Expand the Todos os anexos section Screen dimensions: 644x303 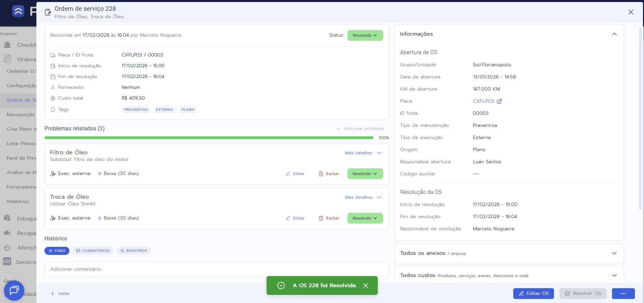pyautogui.click(x=614, y=253)
